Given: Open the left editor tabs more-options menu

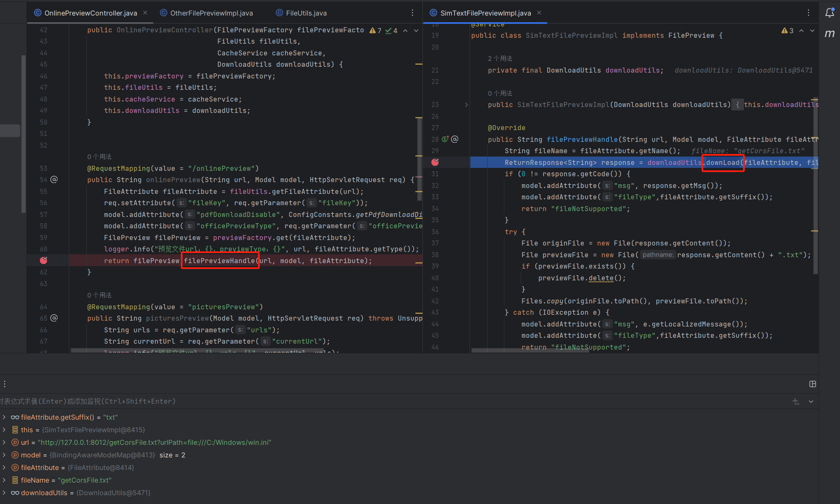Looking at the screenshot, I should click(412, 13).
